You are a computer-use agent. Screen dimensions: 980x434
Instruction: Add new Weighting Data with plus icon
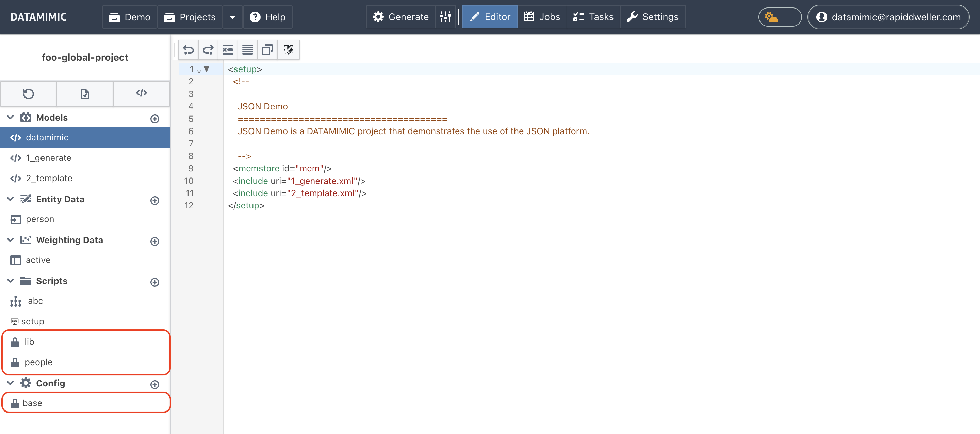(x=155, y=242)
